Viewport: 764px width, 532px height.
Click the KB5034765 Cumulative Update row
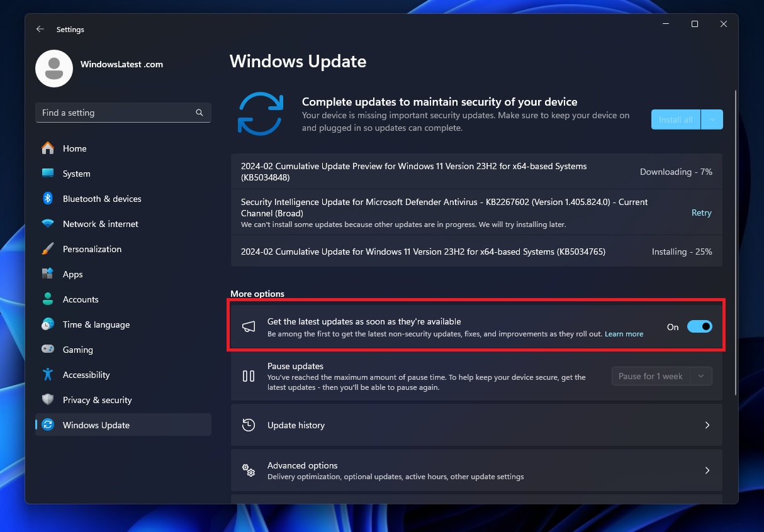point(476,252)
